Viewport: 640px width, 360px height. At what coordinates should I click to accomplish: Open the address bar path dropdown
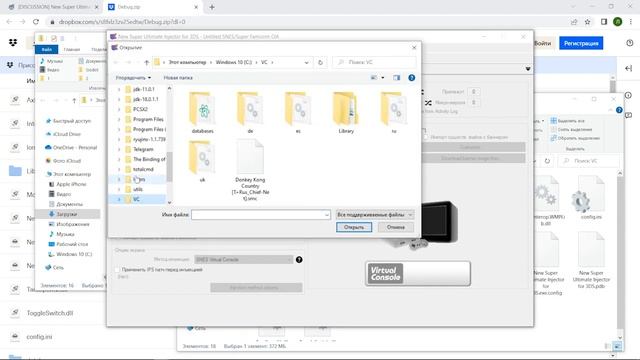(x=307, y=62)
